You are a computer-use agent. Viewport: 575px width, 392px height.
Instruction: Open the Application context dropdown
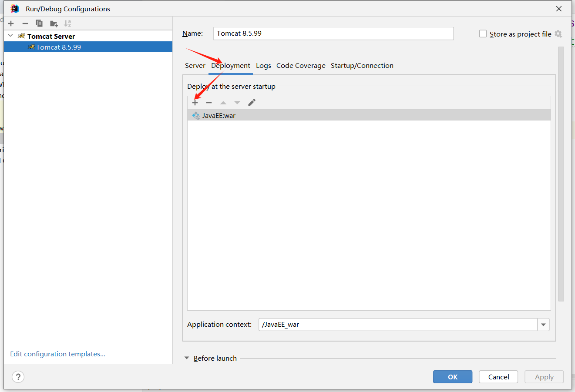click(x=543, y=325)
